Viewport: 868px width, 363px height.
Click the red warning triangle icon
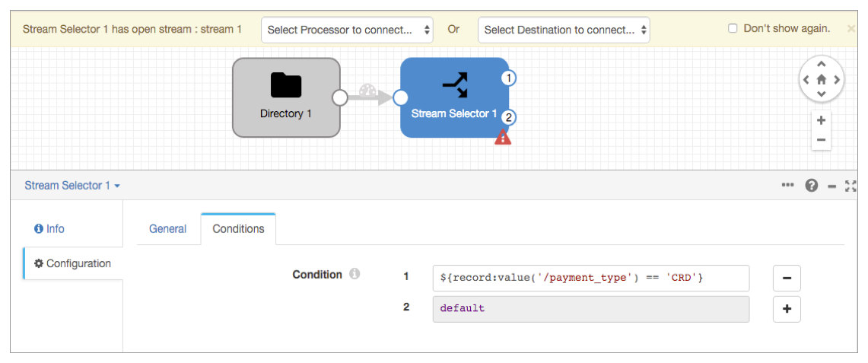pos(503,137)
